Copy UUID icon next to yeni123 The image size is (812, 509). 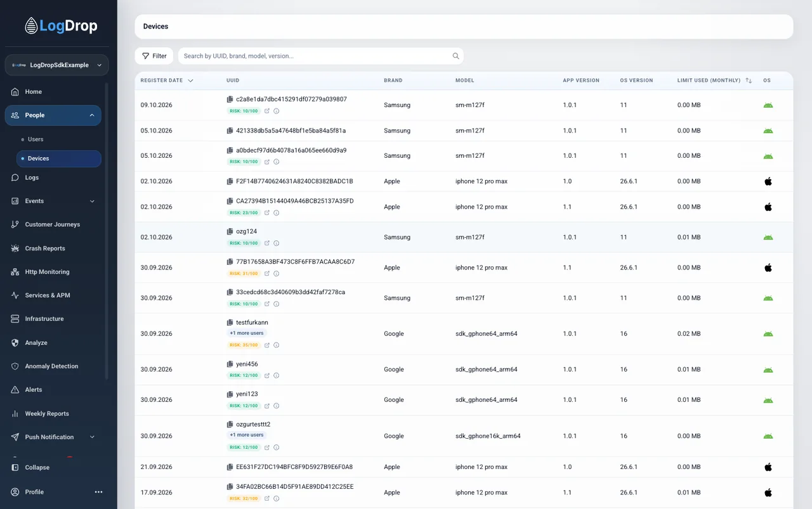230,394
